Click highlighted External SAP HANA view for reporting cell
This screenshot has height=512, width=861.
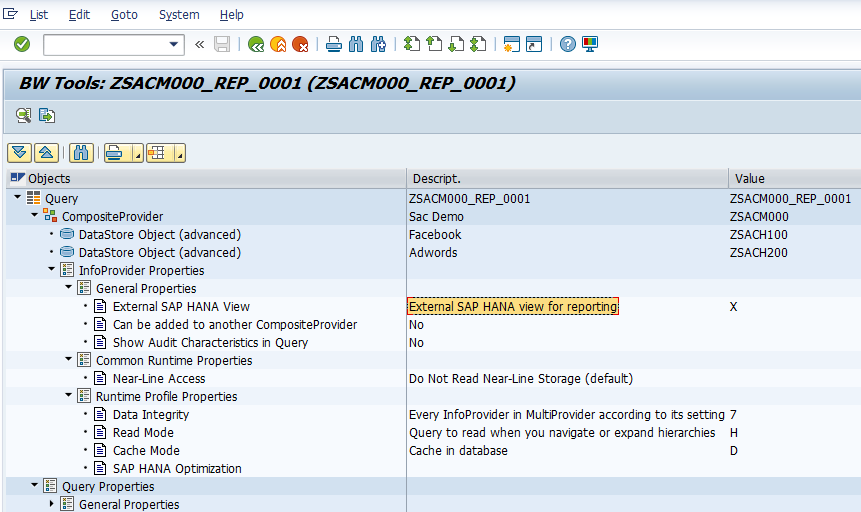coord(513,307)
